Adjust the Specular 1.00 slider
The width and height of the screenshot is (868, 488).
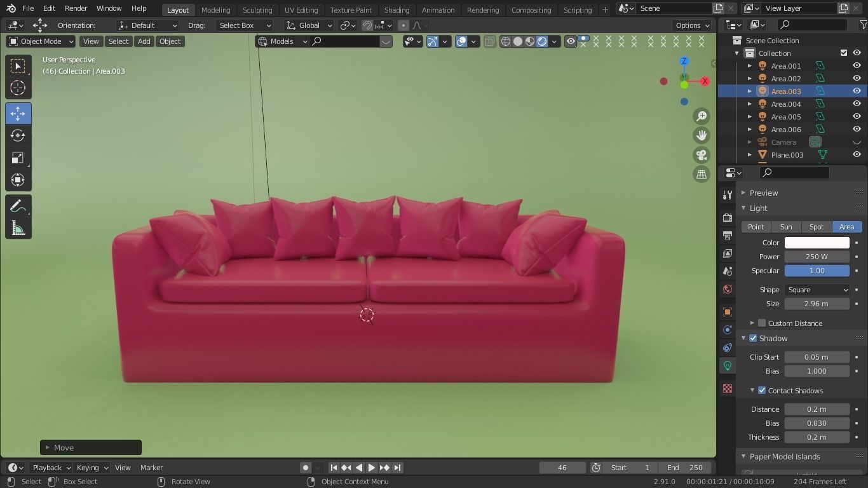point(817,271)
